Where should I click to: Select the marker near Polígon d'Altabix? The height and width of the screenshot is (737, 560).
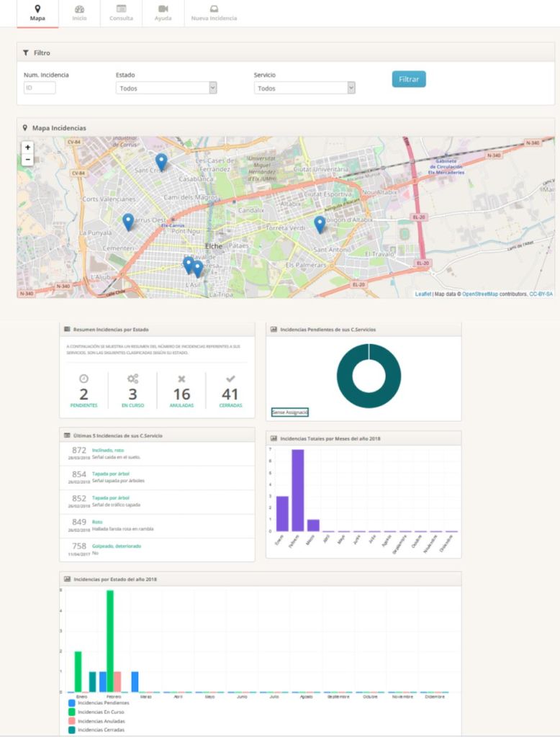[x=320, y=225]
